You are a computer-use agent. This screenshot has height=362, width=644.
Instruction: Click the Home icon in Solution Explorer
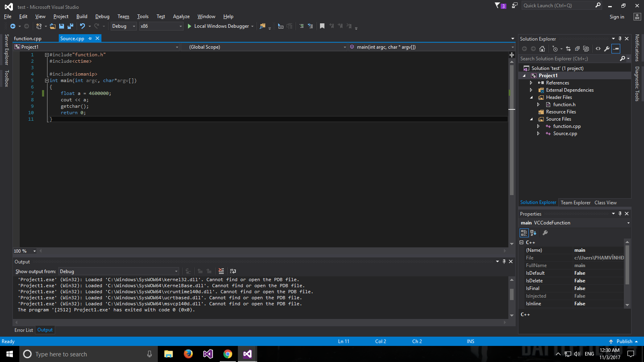542,49
